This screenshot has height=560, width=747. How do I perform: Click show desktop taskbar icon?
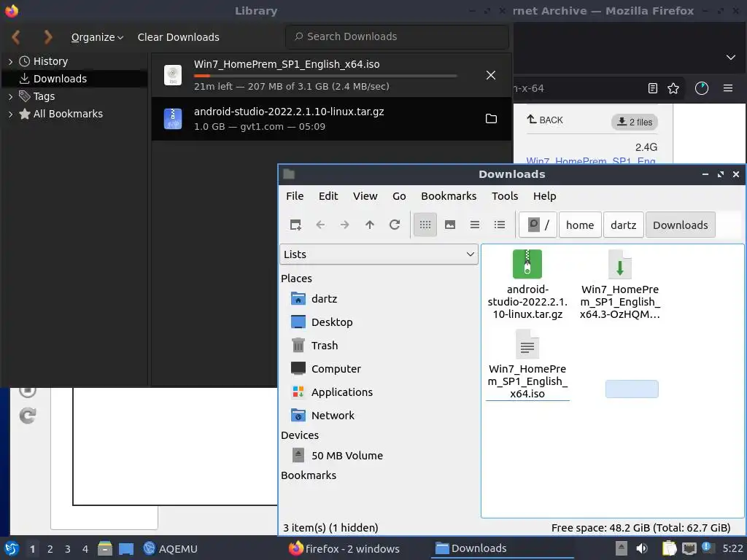(x=126, y=548)
